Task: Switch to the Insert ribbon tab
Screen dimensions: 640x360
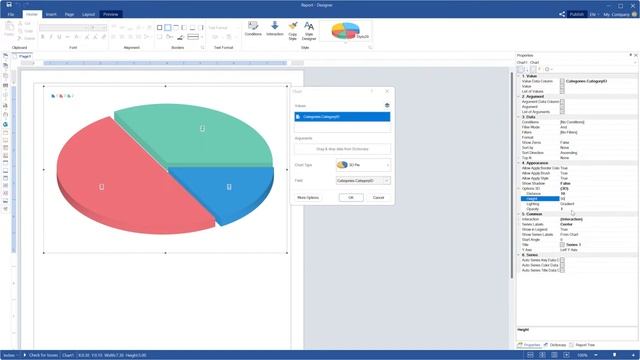Action: 51,14
